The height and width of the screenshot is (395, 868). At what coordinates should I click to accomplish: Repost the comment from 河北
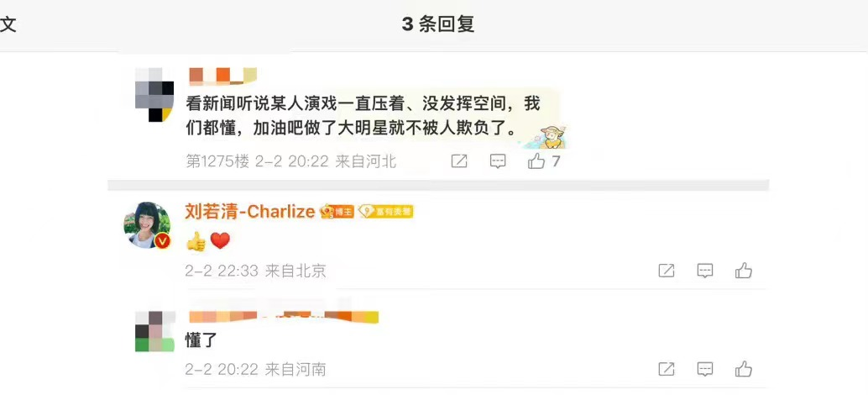click(x=459, y=161)
